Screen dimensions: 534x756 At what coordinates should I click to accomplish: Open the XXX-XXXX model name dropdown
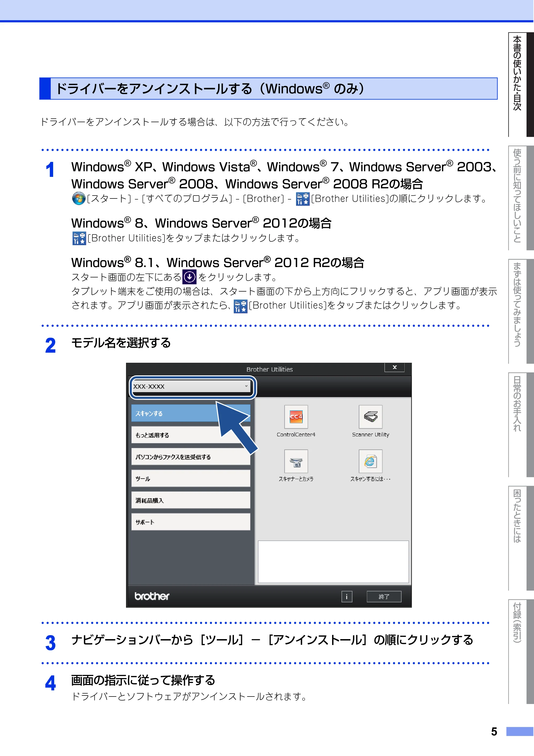click(x=191, y=387)
